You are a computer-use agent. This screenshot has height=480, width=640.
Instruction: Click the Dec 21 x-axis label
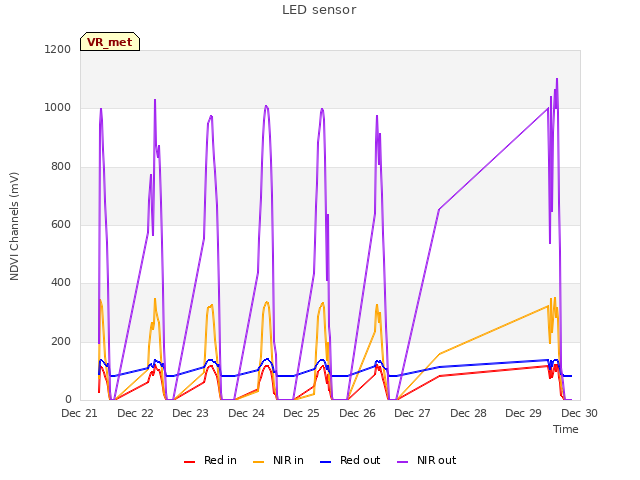(80, 413)
